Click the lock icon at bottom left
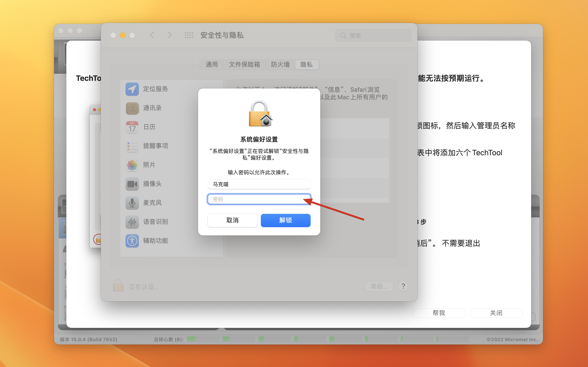588x367 pixels. 118,286
